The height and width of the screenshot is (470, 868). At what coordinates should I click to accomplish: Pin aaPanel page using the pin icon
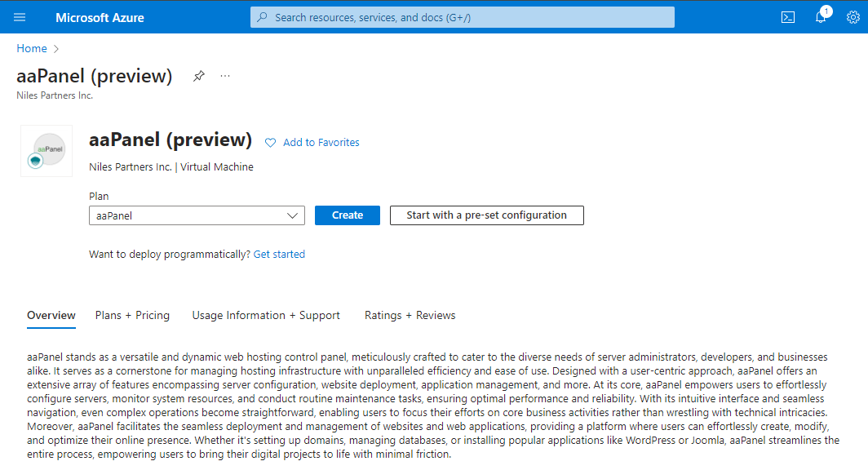198,76
